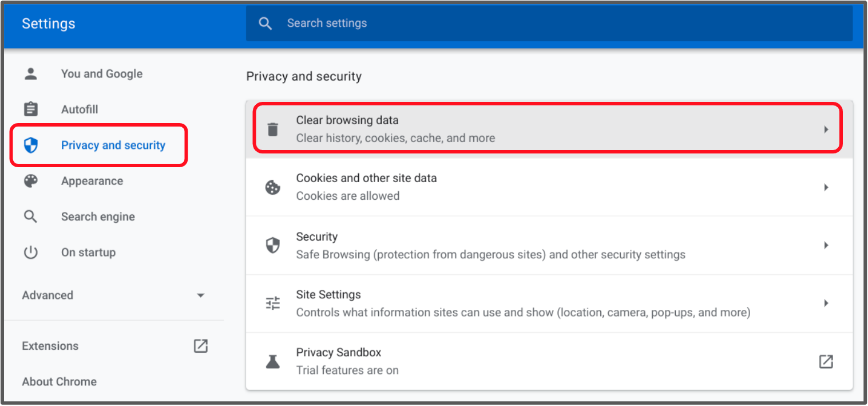The width and height of the screenshot is (868, 406).
Task: Click the Site Settings title
Action: 328,294
